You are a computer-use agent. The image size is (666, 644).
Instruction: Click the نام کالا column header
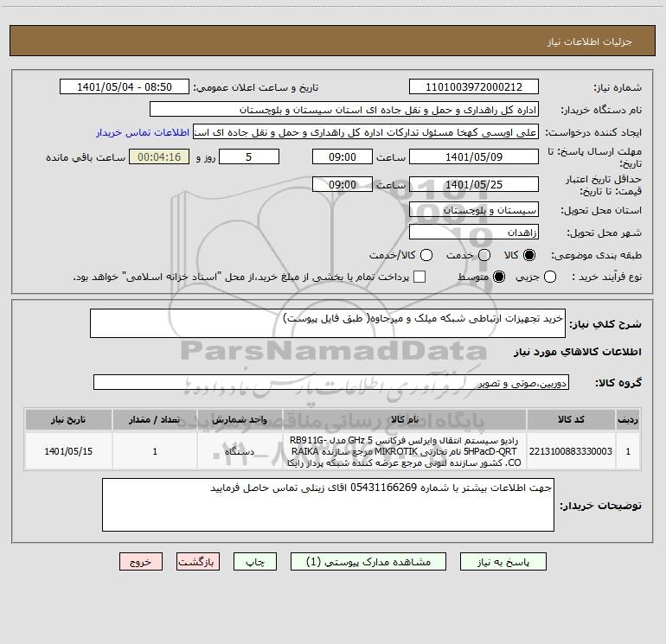(x=405, y=419)
